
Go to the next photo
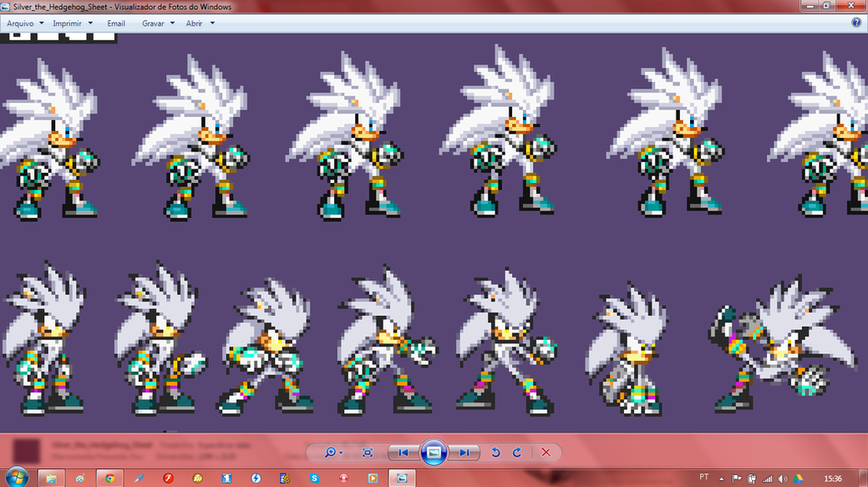(x=464, y=452)
